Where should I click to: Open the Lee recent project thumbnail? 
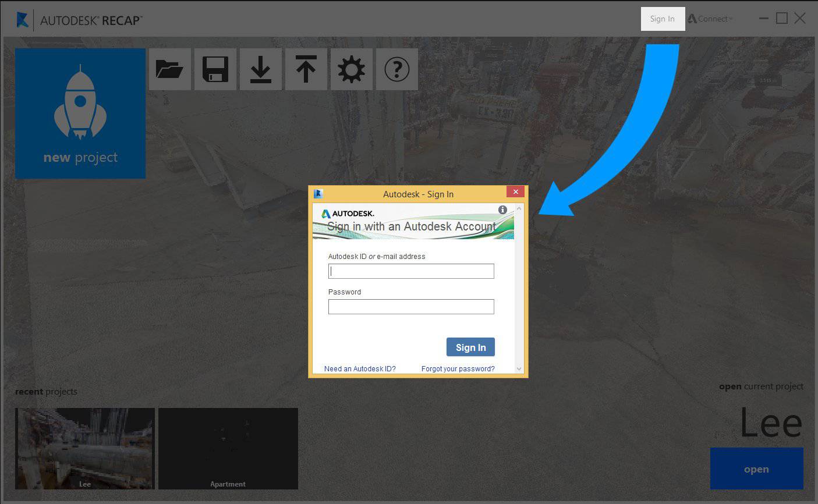(85, 448)
